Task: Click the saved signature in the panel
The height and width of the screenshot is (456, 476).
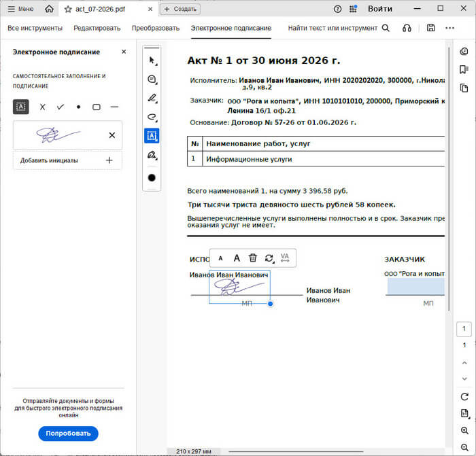Action: (x=58, y=135)
